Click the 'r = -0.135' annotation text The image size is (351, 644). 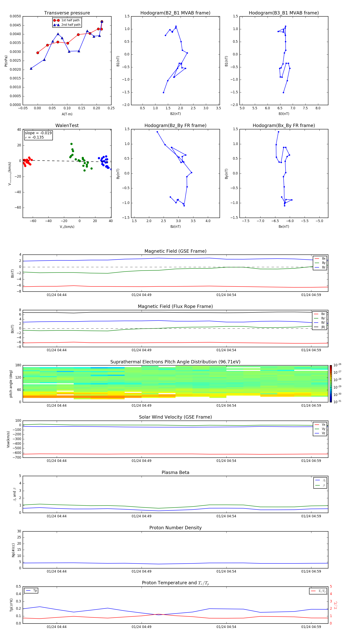pyautogui.click(x=35, y=137)
